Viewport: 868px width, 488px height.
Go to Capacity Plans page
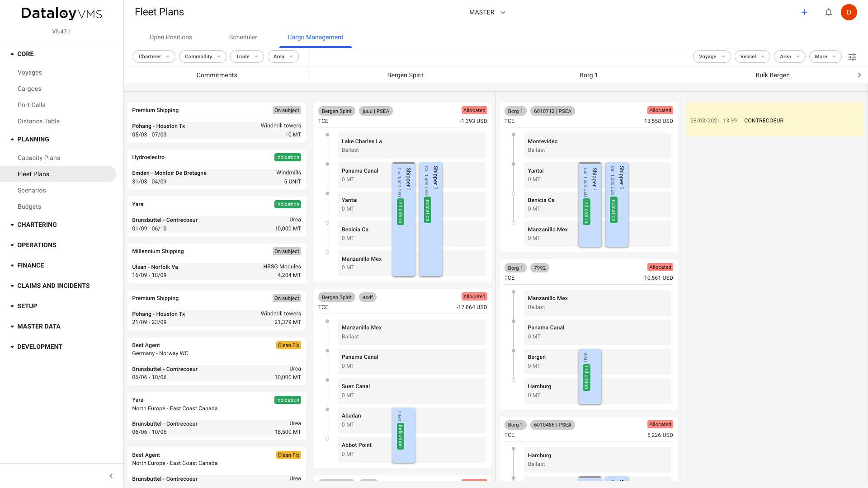click(x=39, y=158)
